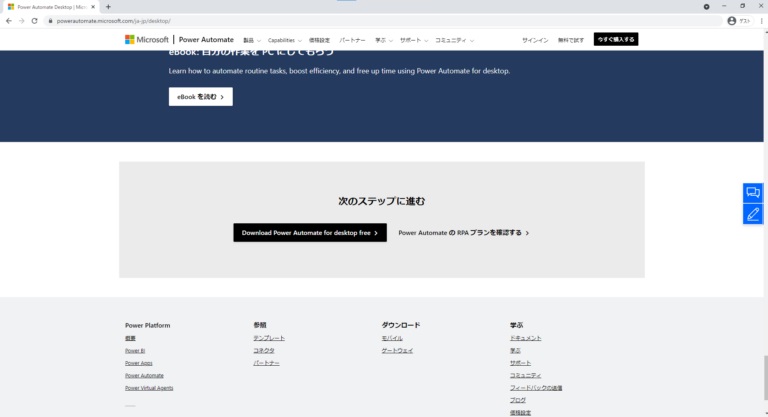Screen dimensions: 768x417
Task: Open 価格設定 in the header nav
Action: pos(319,40)
